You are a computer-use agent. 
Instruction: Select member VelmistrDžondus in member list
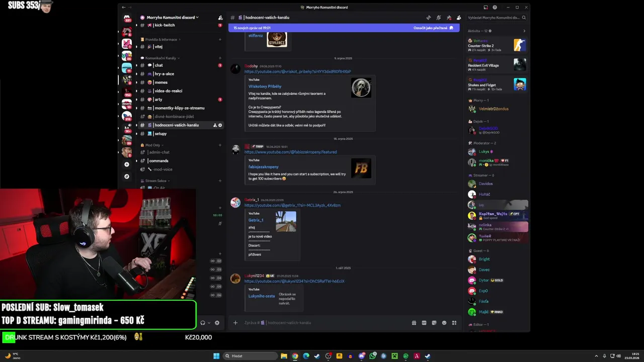point(497,109)
